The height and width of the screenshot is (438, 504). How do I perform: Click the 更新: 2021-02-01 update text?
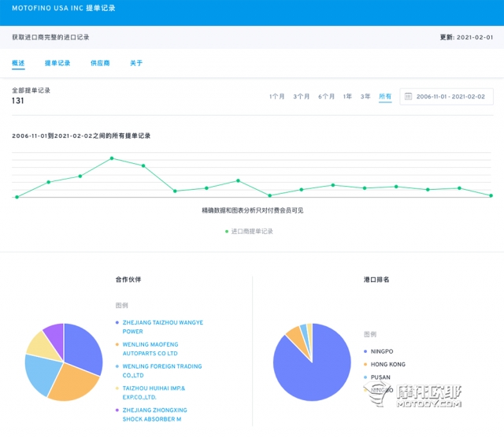tap(466, 37)
